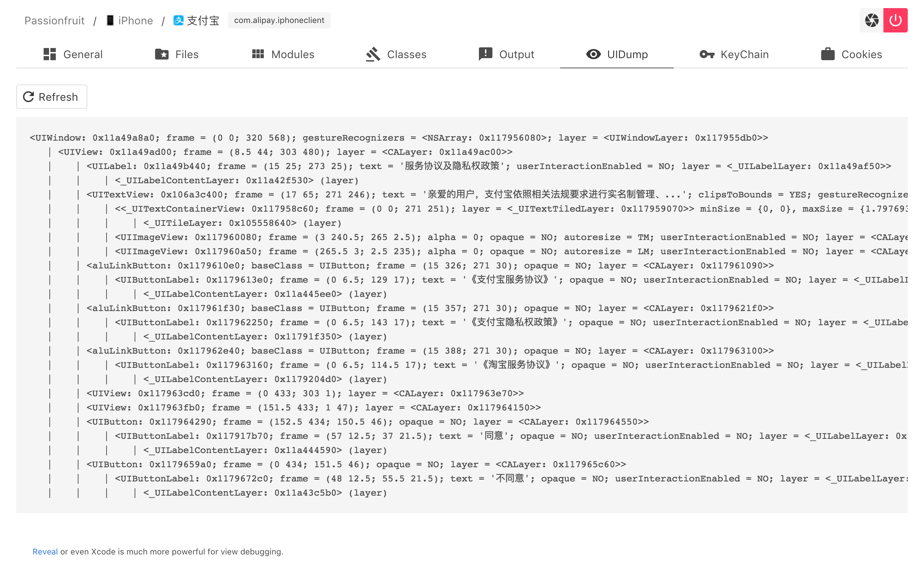View the KeyChain section
924x569 pixels.
744,54
